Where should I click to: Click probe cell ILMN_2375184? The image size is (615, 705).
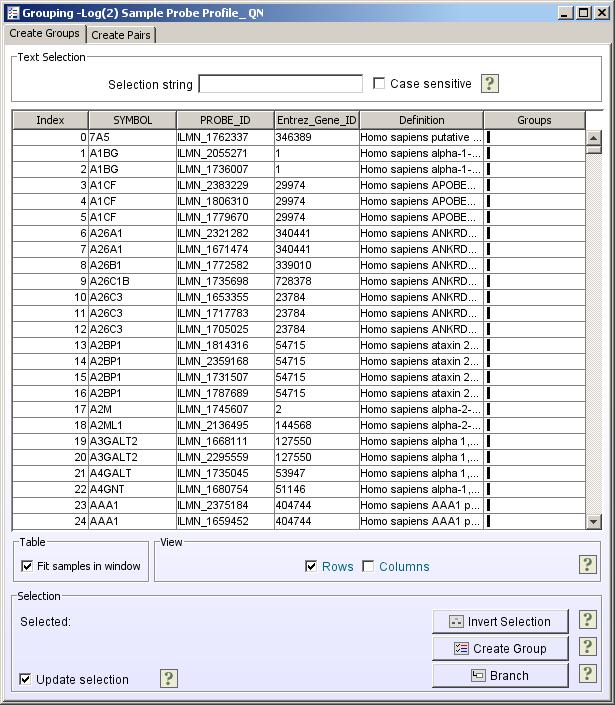click(x=225, y=505)
